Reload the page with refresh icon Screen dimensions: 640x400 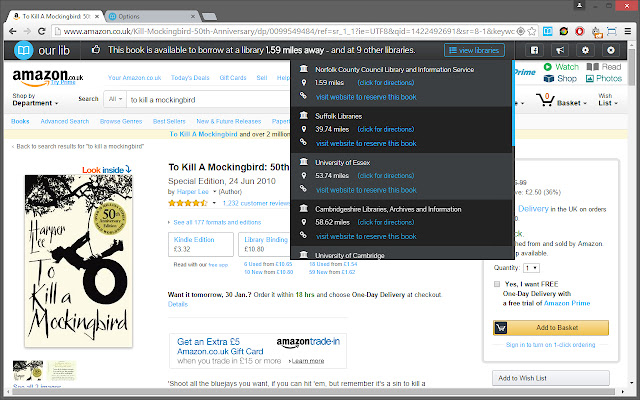point(41,31)
